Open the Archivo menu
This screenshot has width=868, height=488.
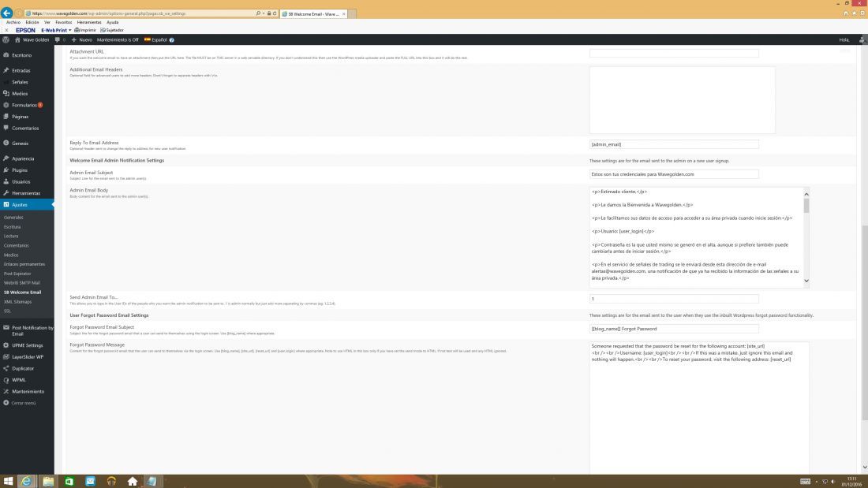pyautogui.click(x=13, y=23)
